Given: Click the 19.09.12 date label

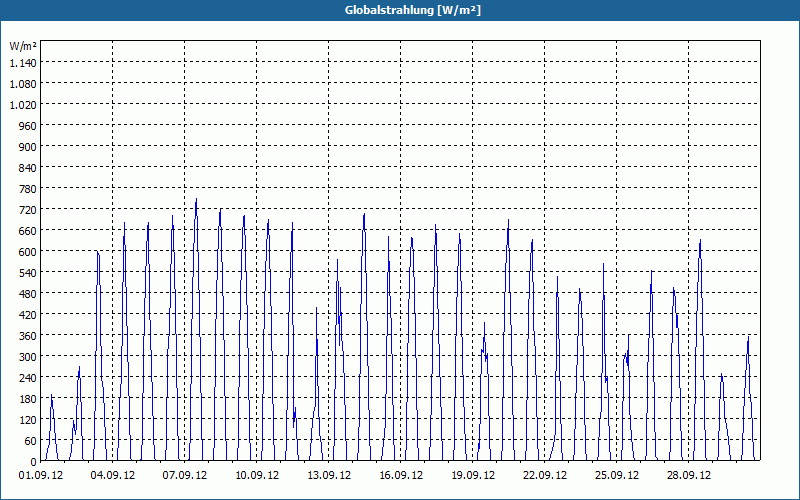Looking at the screenshot, I should pos(472,476).
